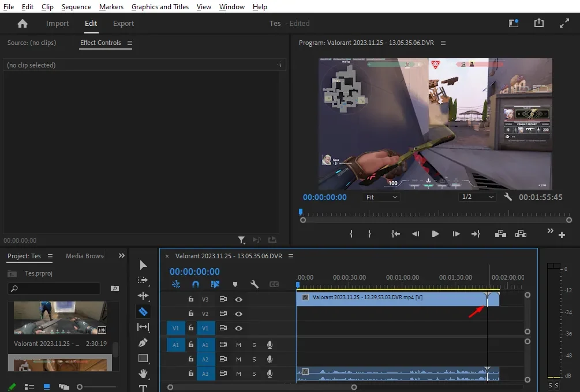
Task: Click Mark Out button in Program monitor
Action: [x=369, y=234]
